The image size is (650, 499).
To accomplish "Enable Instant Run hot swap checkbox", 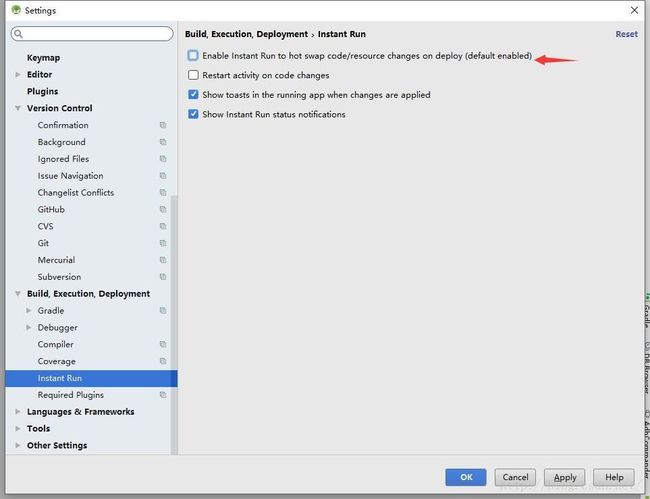I will click(193, 56).
